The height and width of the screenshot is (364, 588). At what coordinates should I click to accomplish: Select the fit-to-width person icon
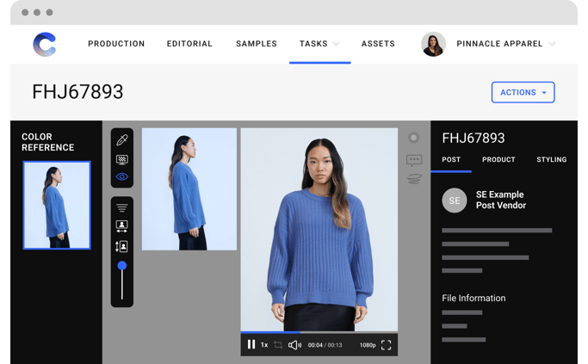pyautogui.click(x=122, y=226)
